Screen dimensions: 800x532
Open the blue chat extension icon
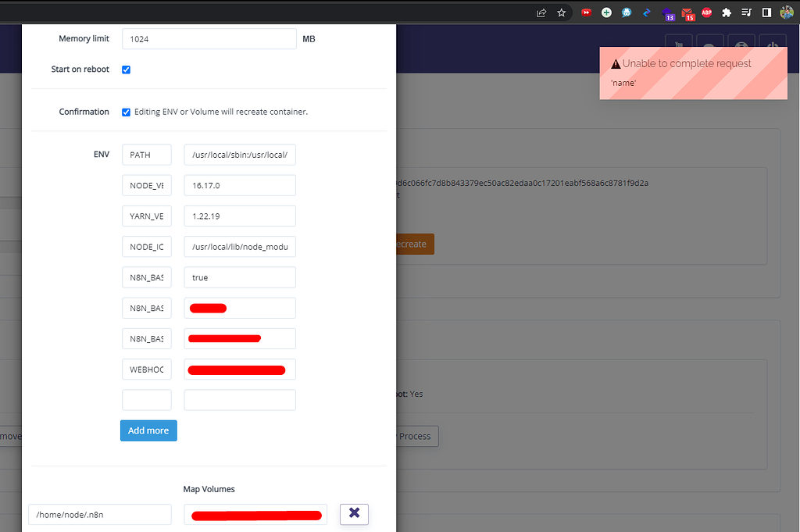point(627,12)
